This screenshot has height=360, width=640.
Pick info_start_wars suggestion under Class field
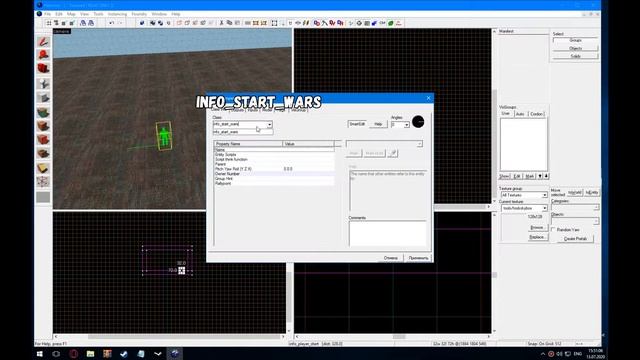point(243,132)
